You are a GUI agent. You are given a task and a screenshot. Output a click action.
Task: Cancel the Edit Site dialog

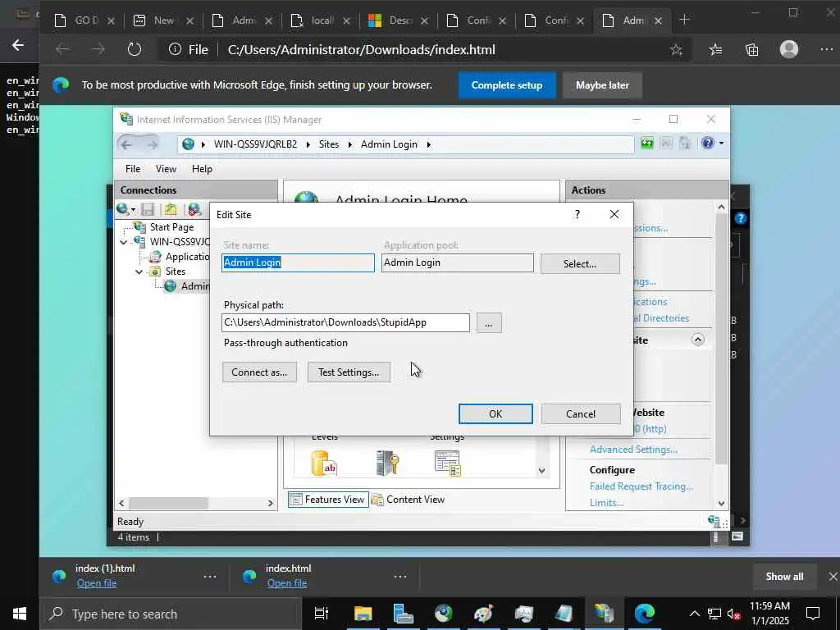pos(581,413)
